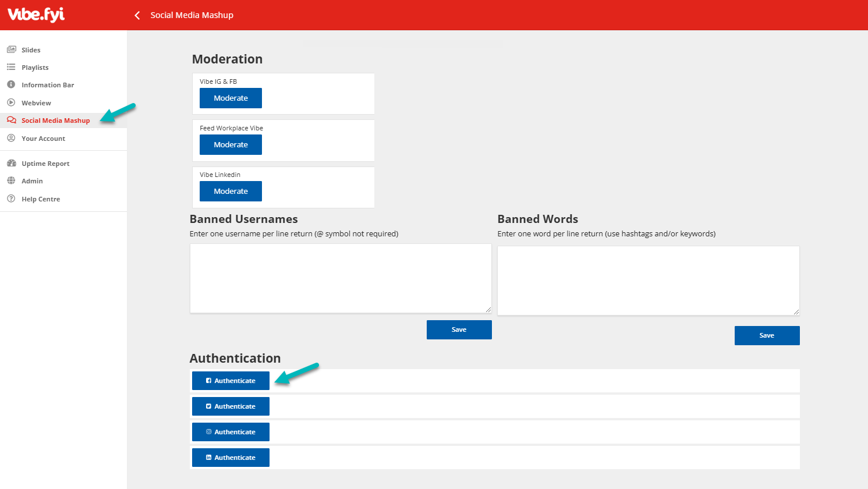Open Slides in the sidebar
868x489 pixels.
(x=31, y=50)
